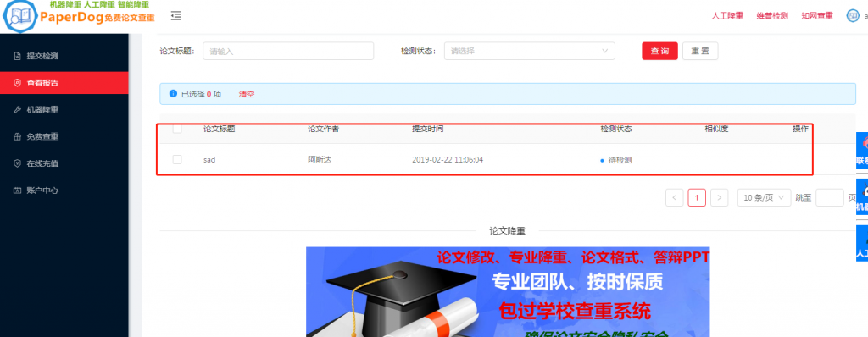Go to the next page with the arrow
This screenshot has height=337, width=868.
coord(719,197)
